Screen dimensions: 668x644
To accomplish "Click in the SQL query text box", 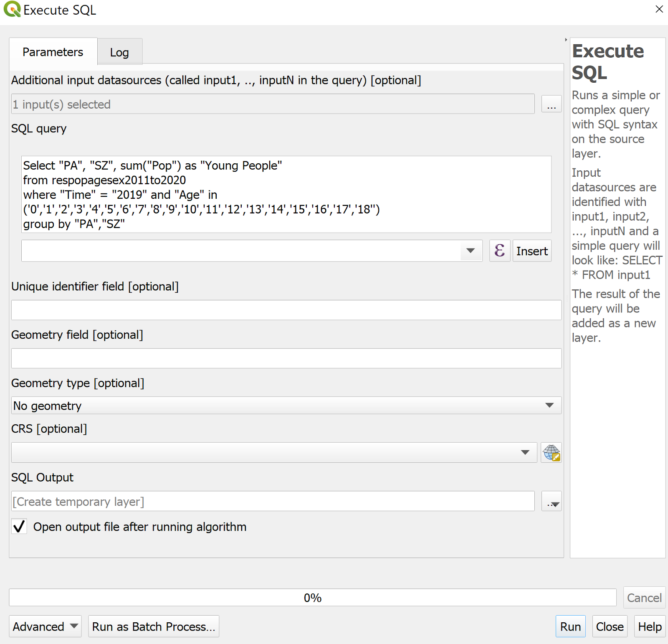I will pos(286,195).
